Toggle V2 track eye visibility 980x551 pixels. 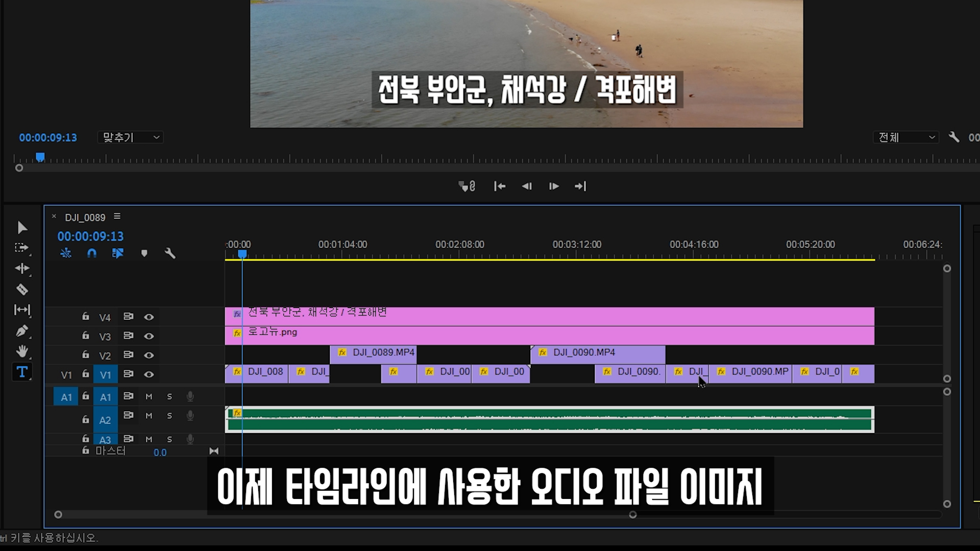tap(149, 355)
